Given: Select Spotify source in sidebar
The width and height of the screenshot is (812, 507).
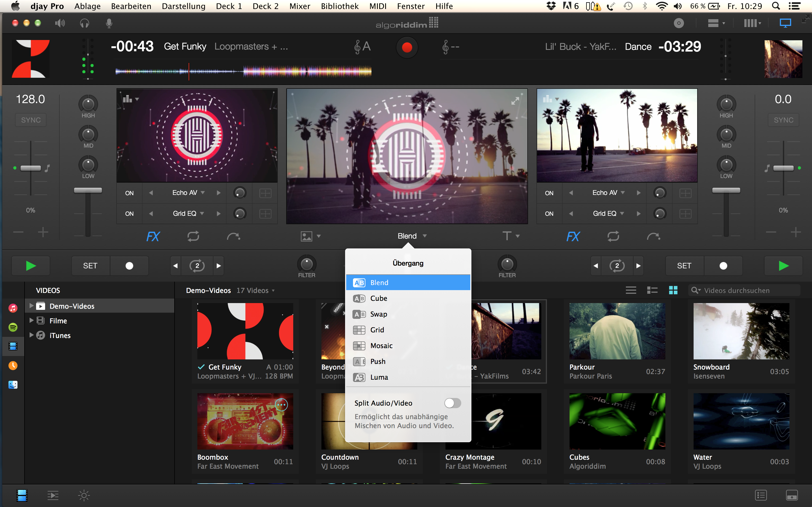Looking at the screenshot, I should (x=13, y=327).
